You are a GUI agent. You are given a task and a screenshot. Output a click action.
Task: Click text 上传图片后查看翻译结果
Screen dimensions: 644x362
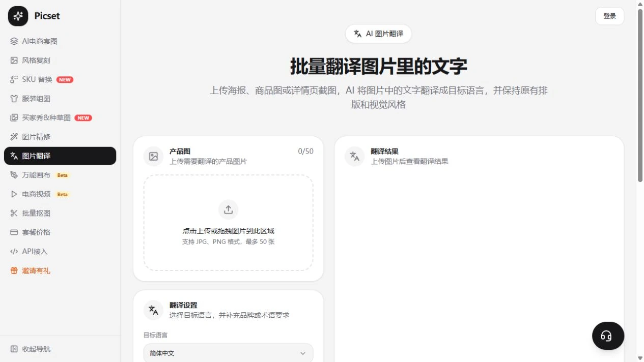(x=409, y=161)
